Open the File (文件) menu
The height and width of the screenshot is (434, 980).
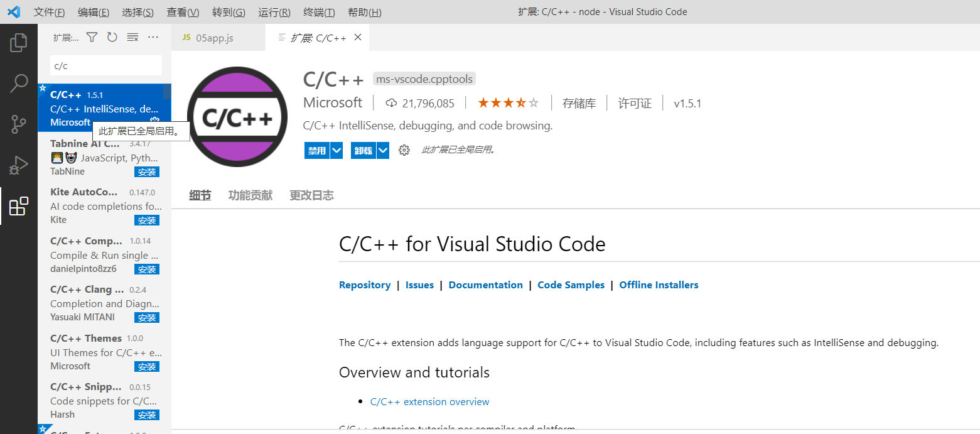pos(49,12)
